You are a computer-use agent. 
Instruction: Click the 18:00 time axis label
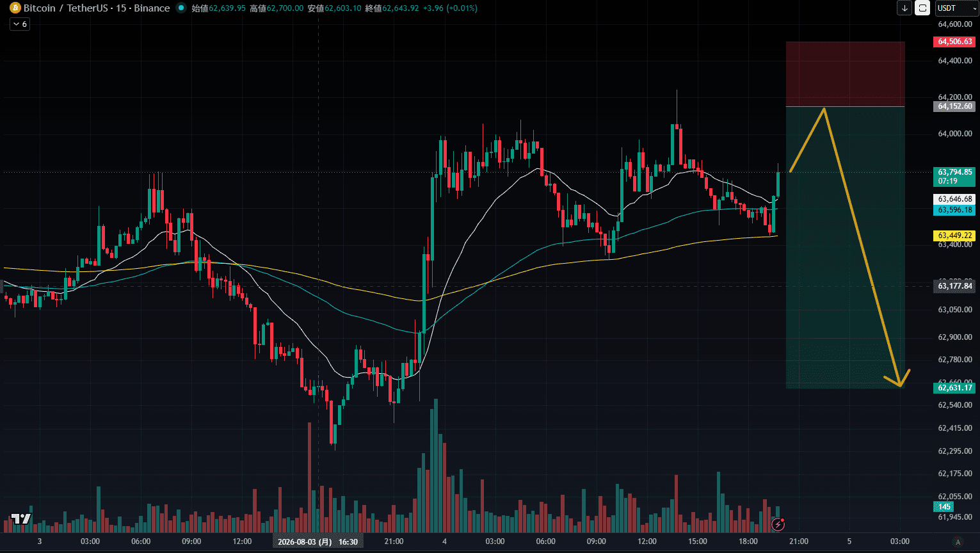[748, 541]
